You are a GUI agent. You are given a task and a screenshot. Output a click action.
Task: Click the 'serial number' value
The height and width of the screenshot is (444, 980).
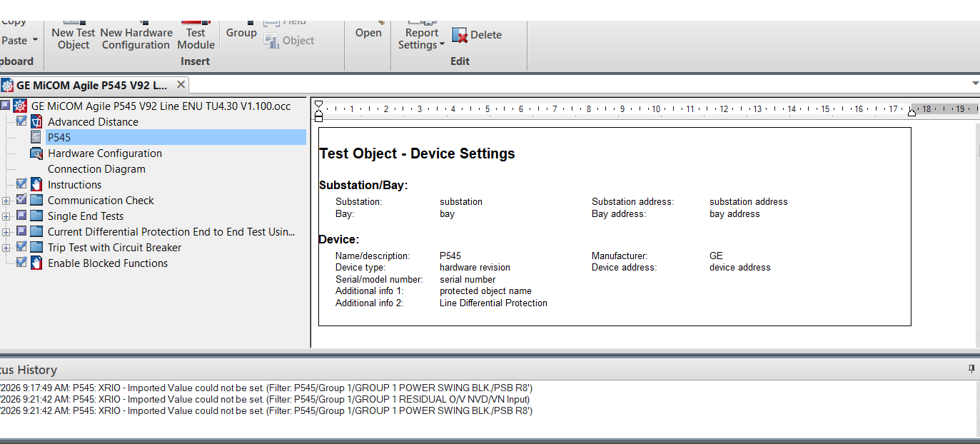[468, 279]
